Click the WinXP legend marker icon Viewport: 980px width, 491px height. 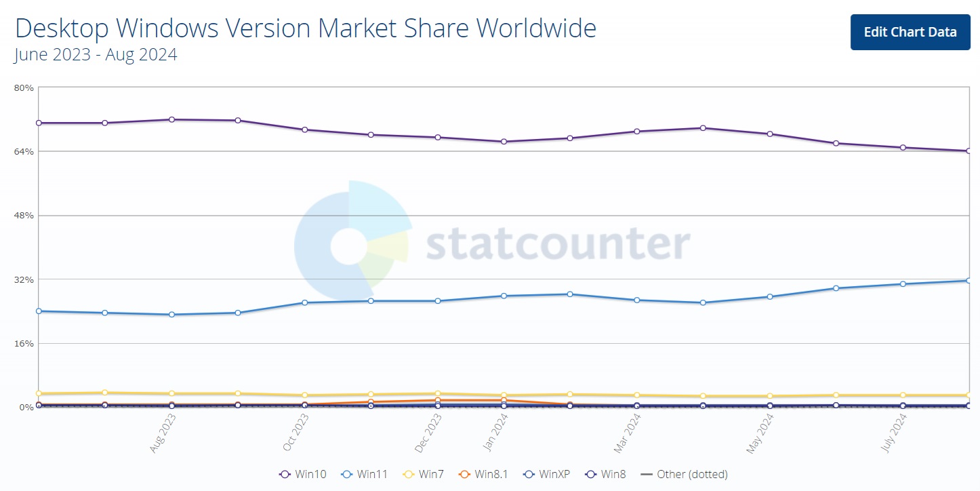529,474
